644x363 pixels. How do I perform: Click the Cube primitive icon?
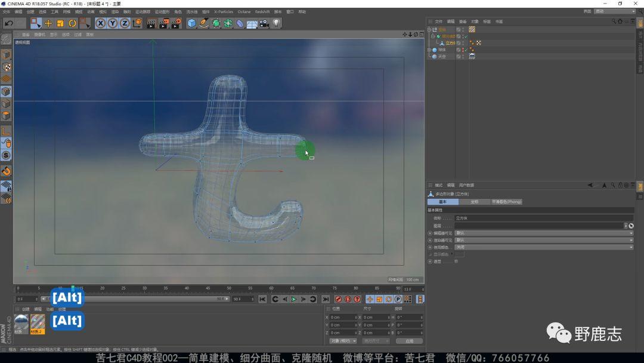(192, 23)
